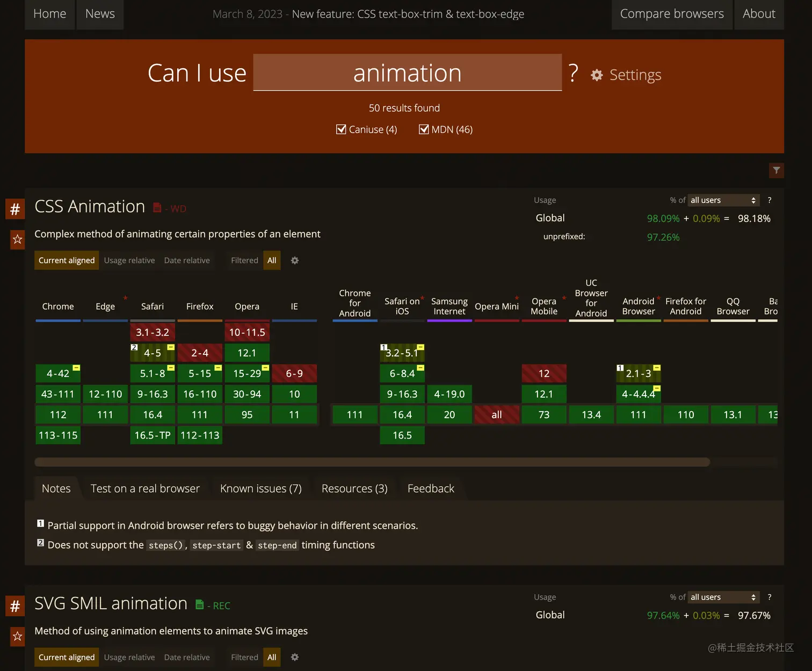Select Current aligned view for CSS Animation

coord(67,260)
